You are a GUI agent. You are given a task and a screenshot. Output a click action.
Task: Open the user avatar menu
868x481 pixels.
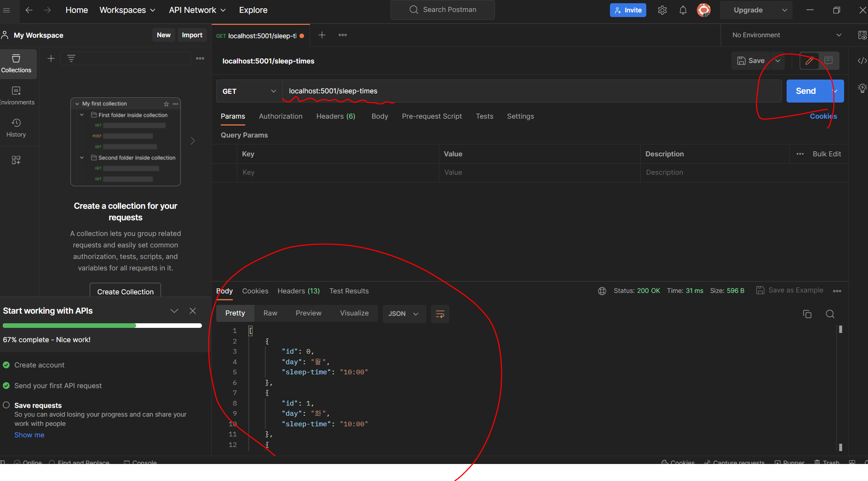(x=704, y=10)
